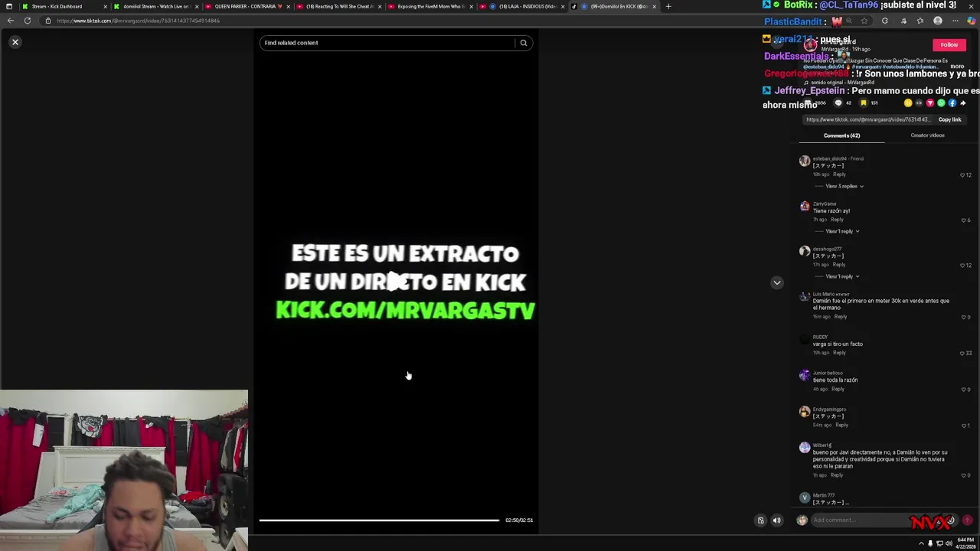Reply to Wilbert's comment
The image size is (980, 551).
837,475
